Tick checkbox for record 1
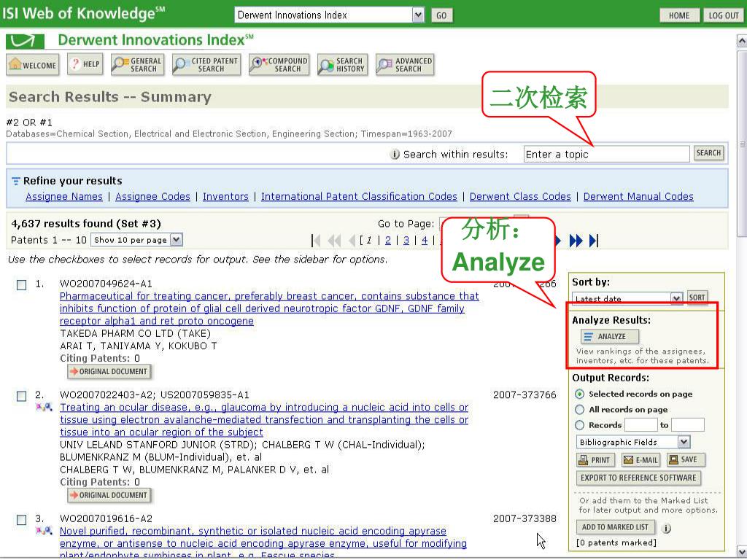This screenshot has height=560, width=747. click(21, 285)
